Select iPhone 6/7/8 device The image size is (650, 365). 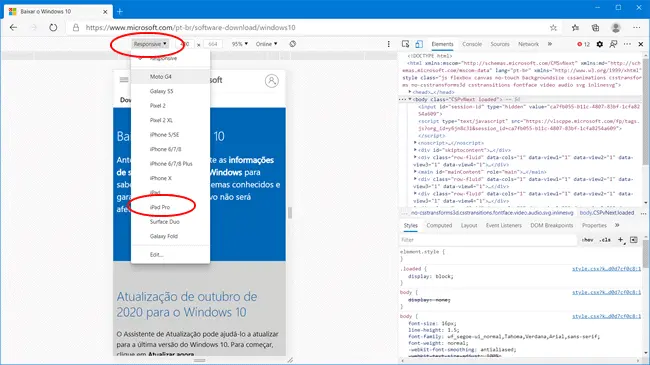coord(170,149)
